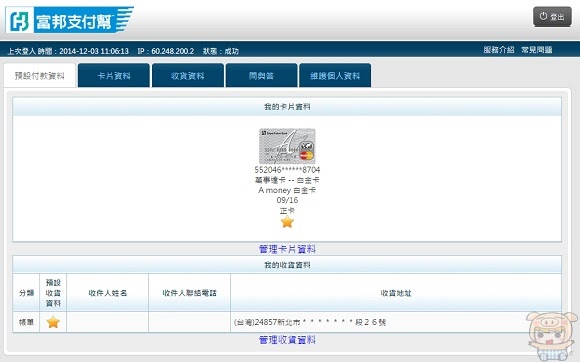This screenshot has width=580, height=362.
Task: Open the 維護個人資料 tab
Action: [x=335, y=75]
